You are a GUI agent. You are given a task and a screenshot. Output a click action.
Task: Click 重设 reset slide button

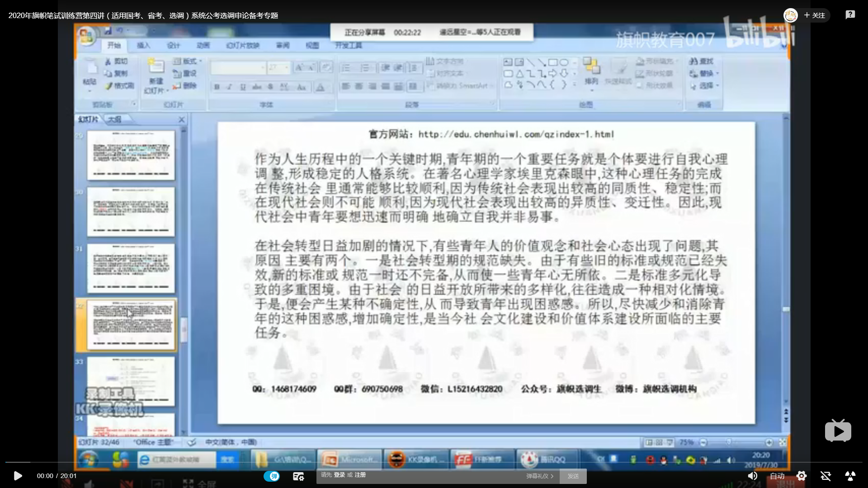[x=185, y=73]
